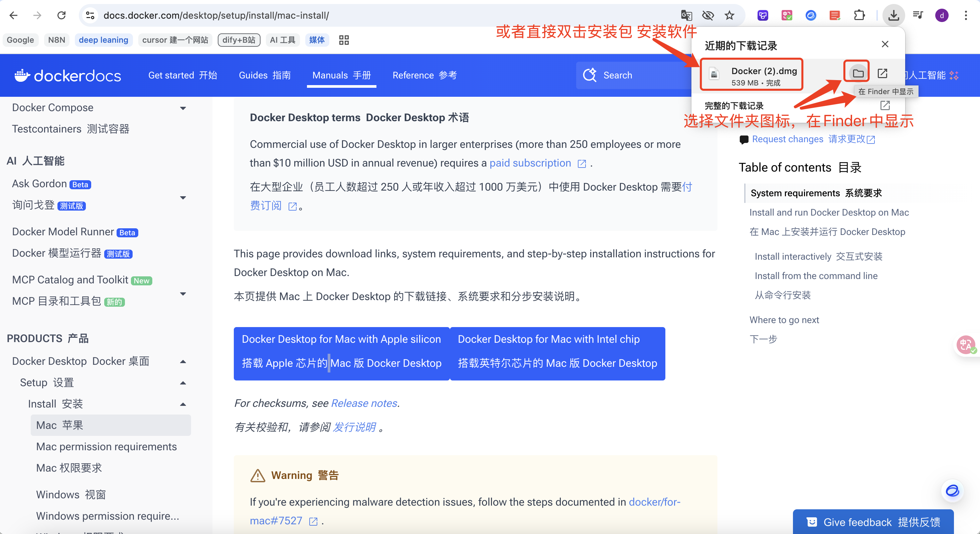Screen dimensions: 980x534
Task: Open the Extensions puzzle-piece menu
Action: click(x=859, y=15)
